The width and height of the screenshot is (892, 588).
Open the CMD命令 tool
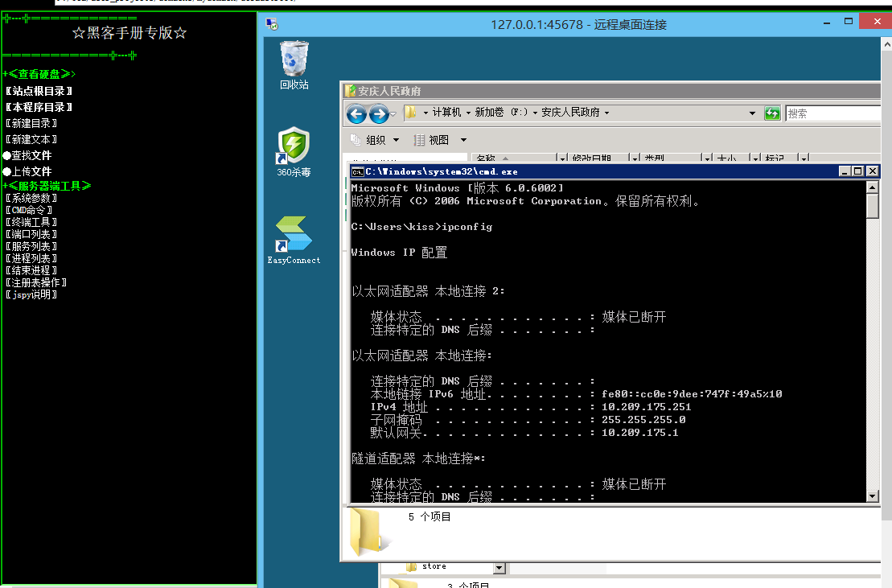point(29,210)
